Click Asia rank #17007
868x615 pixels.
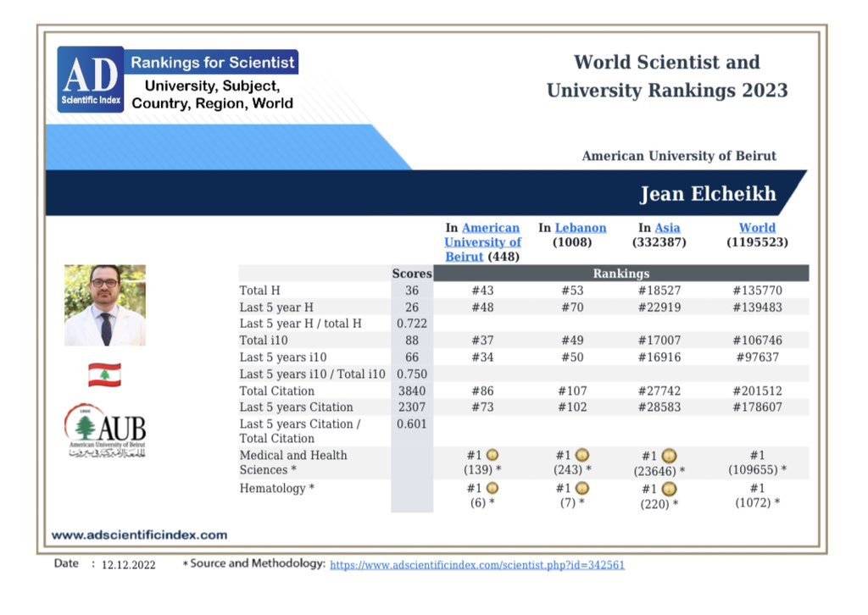coord(659,341)
